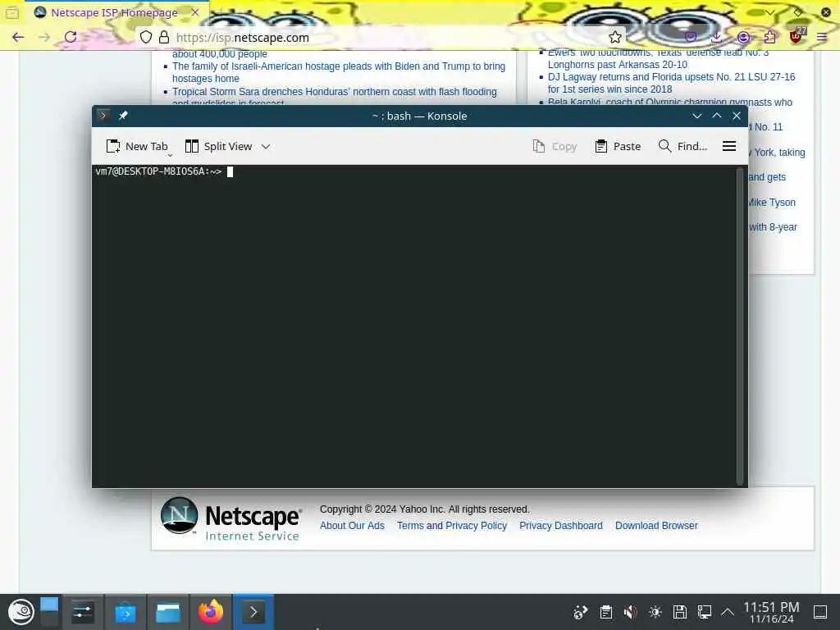Click the virtual desktop pager
This screenshot has height=630, width=840.
49,612
